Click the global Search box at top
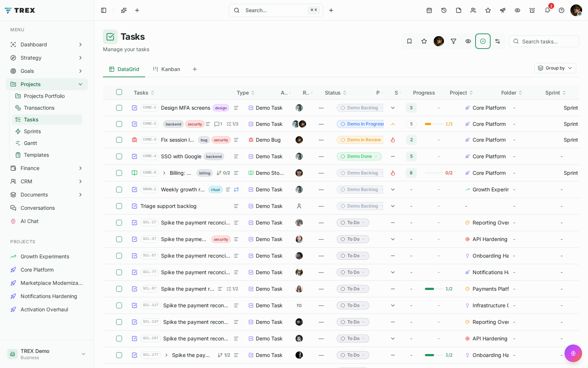Image resolution: width=588 pixels, height=368 pixels. click(276, 10)
